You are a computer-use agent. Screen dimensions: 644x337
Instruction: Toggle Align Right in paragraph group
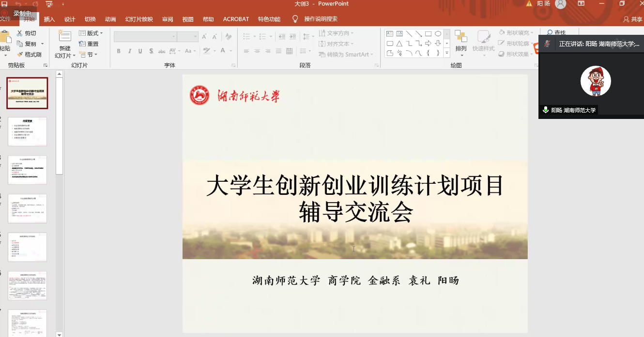pyautogui.click(x=268, y=51)
